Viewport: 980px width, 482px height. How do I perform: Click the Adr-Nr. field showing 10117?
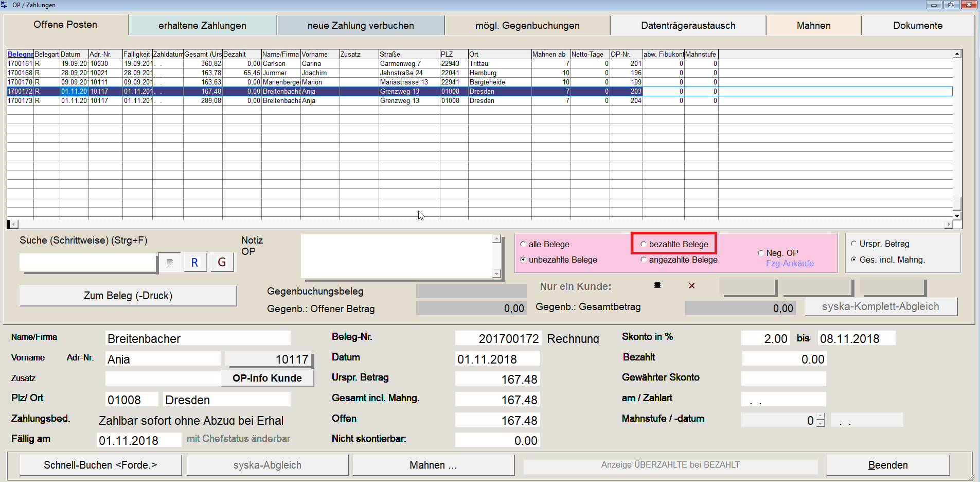[x=269, y=359]
